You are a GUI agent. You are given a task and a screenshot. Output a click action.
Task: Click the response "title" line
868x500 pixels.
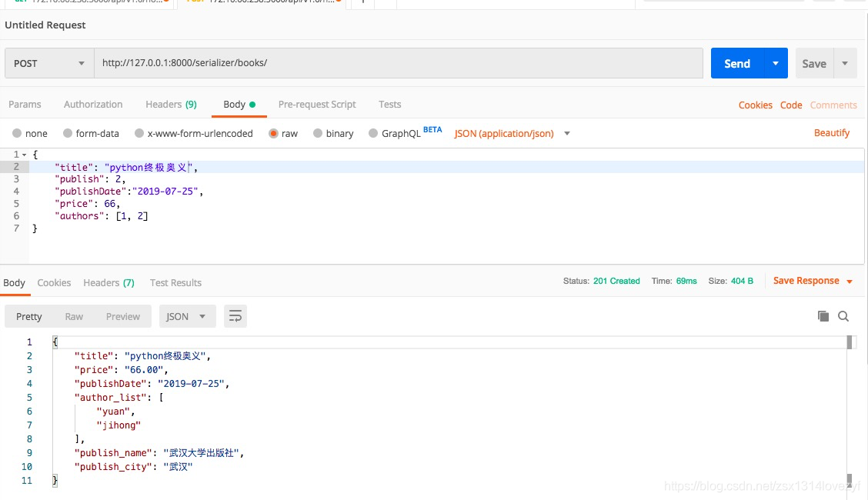[142, 355]
